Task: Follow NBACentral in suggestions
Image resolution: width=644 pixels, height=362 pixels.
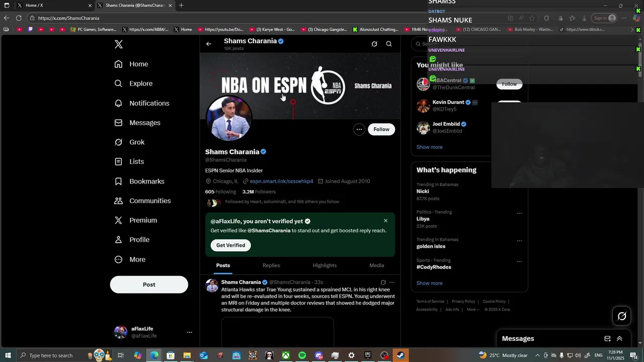Action: [509, 84]
